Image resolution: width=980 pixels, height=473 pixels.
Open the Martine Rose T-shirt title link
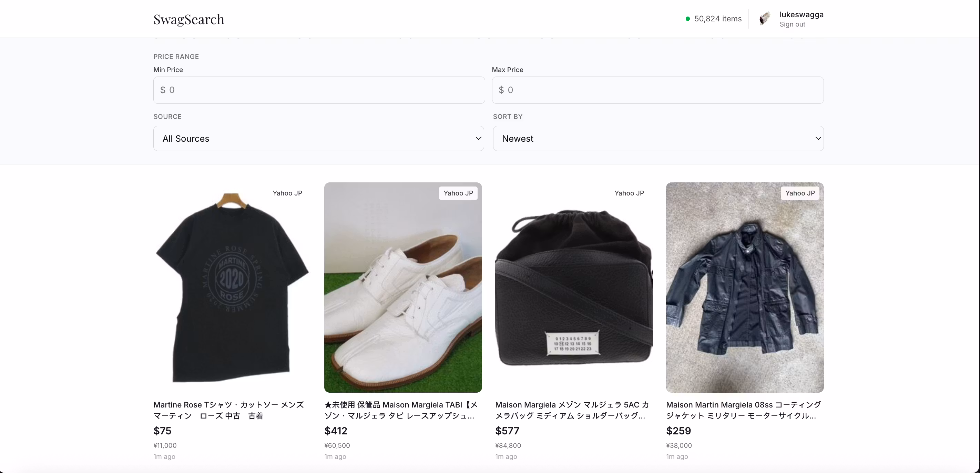point(228,410)
